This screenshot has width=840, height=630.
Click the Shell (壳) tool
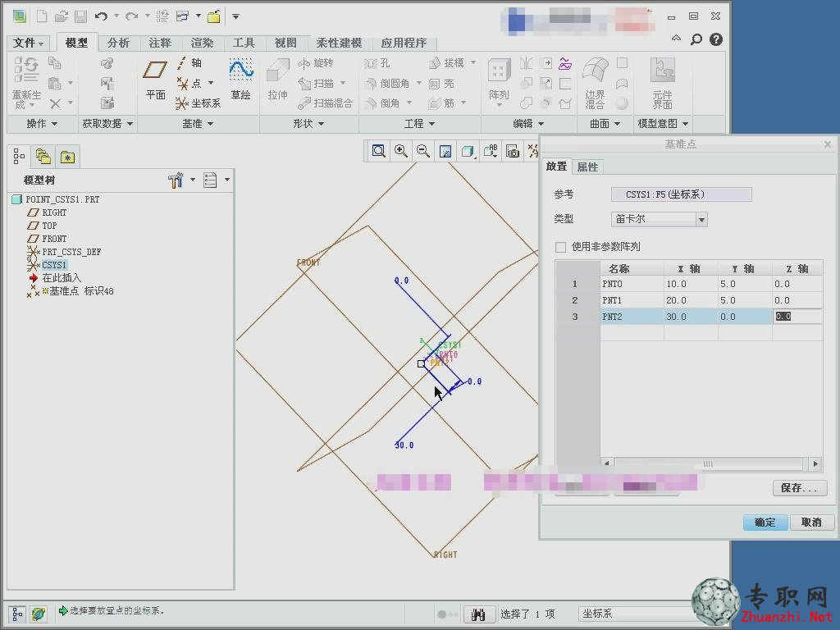point(442,83)
